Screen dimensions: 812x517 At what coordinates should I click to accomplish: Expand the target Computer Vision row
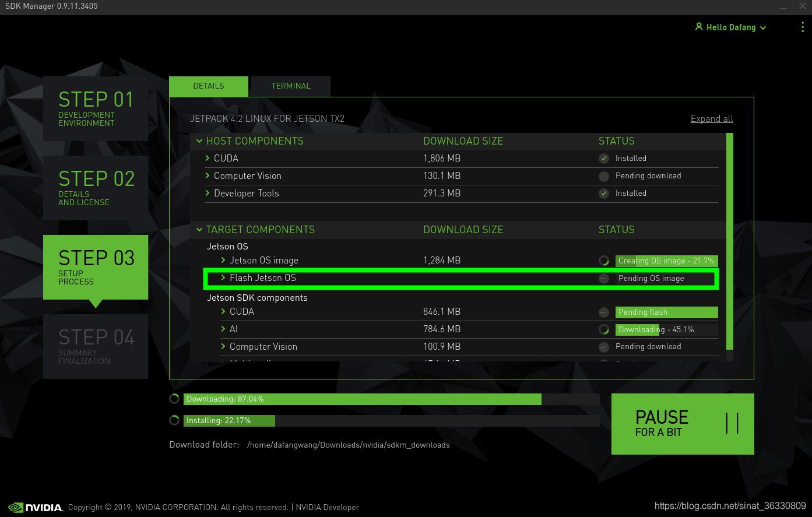(223, 346)
